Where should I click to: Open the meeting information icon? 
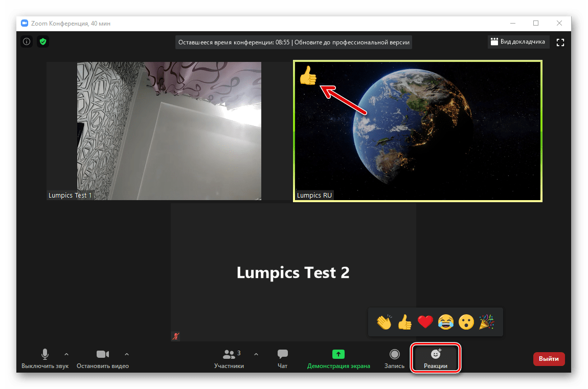tap(27, 41)
